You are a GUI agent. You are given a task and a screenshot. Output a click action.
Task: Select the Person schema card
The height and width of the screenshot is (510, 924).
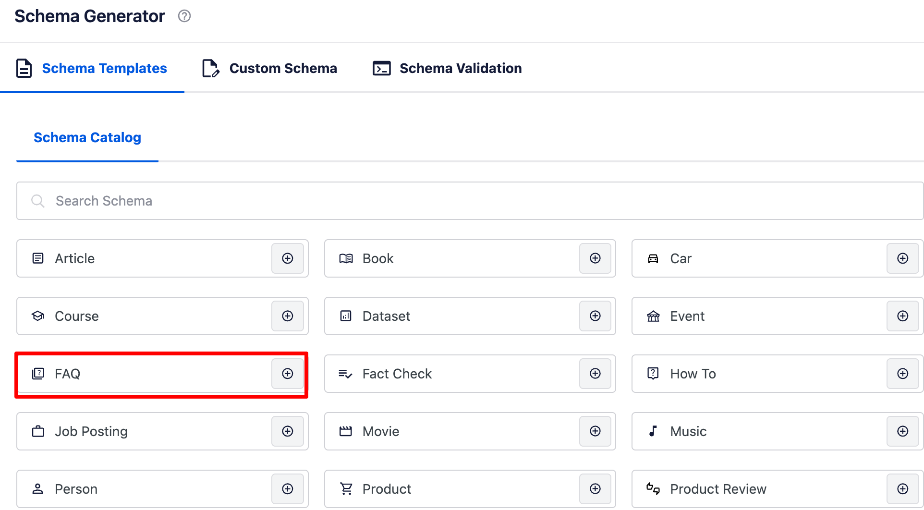[x=162, y=489]
